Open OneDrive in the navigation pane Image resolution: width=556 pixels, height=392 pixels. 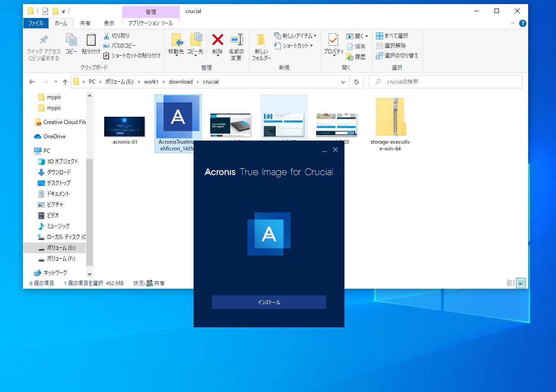pyautogui.click(x=50, y=137)
